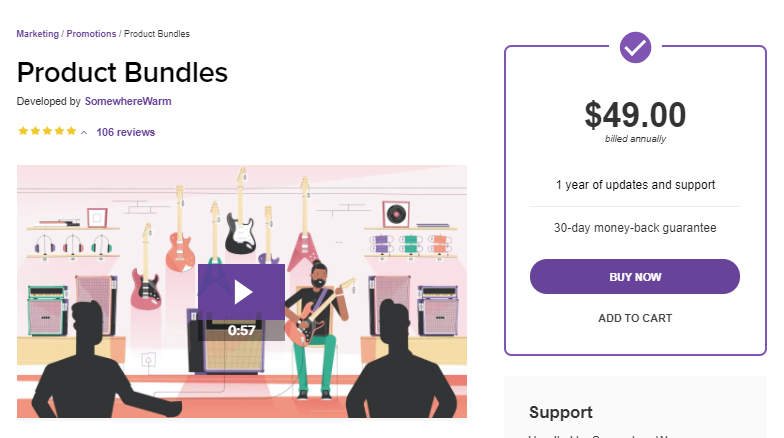
Task: Visit the SomewhereWarm developer page
Action: [x=127, y=101]
